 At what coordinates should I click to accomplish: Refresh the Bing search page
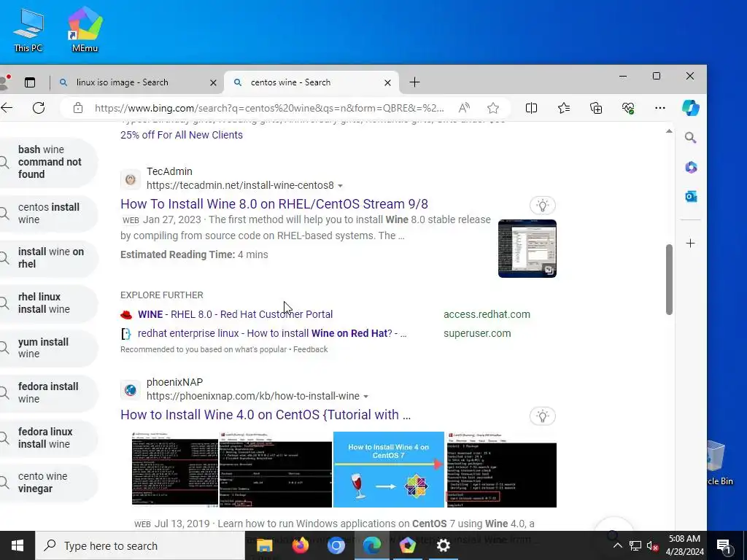coord(39,108)
